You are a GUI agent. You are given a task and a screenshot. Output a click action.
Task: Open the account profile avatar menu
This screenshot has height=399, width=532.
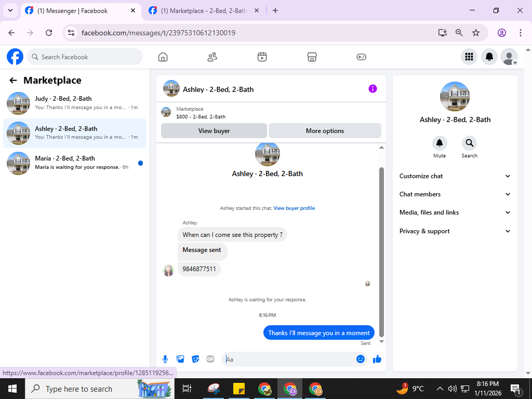point(509,57)
